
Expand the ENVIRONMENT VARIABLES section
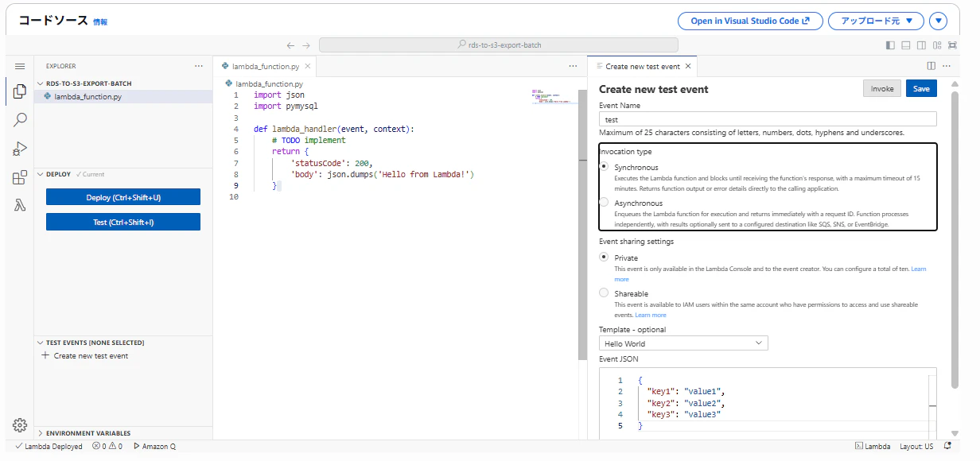pyautogui.click(x=87, y=433)
